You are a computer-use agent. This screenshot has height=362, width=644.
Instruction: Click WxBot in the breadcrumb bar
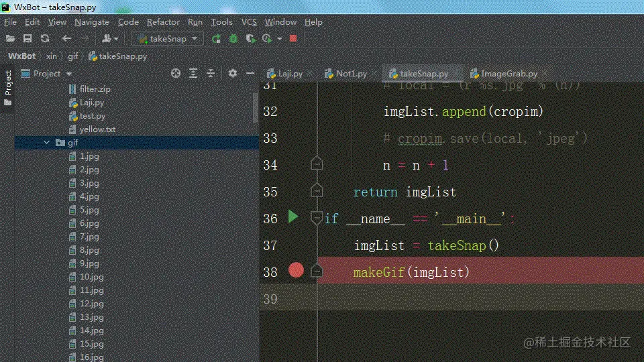pyautogui.click(x=21, y=56)
